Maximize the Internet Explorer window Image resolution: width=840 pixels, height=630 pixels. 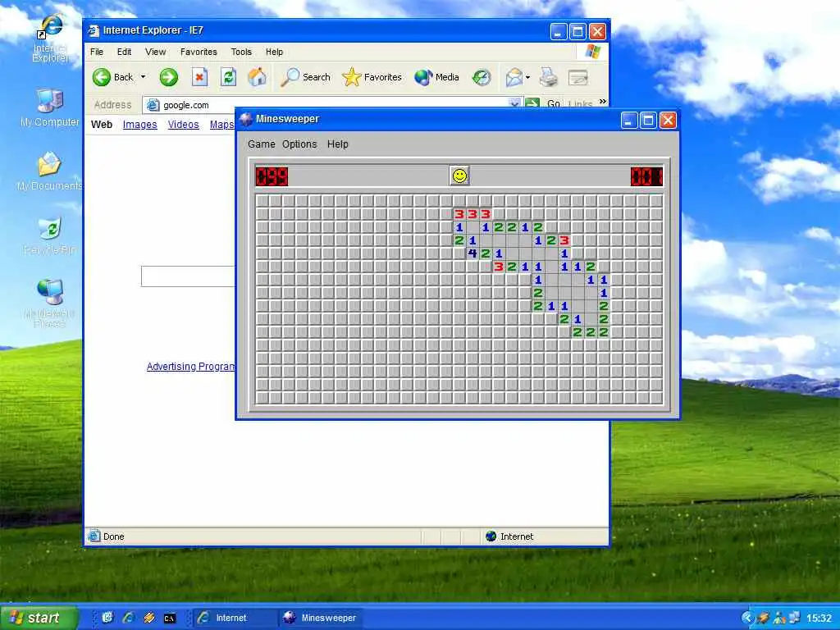577,32
